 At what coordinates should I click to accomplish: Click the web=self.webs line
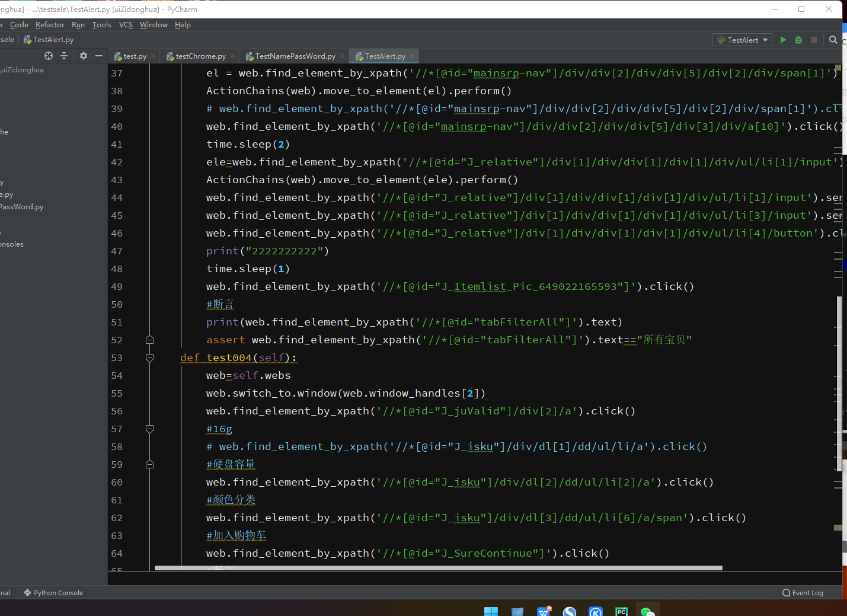pyautogui.click(x=248, y=375)
